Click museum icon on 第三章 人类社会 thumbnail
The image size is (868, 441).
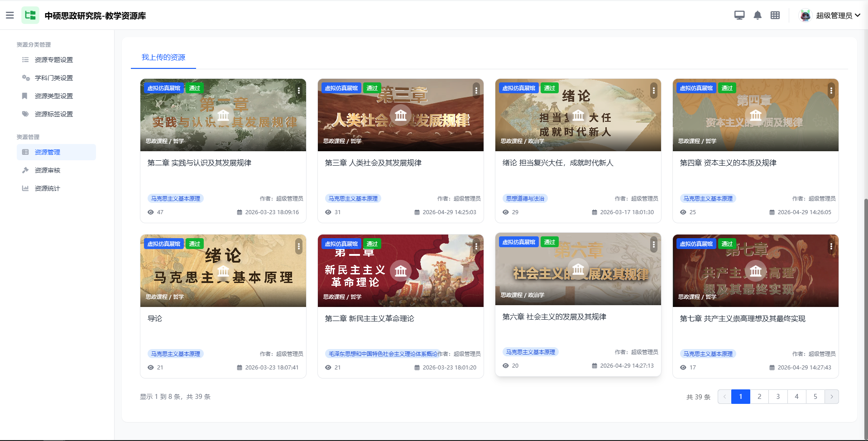[401, 115]
